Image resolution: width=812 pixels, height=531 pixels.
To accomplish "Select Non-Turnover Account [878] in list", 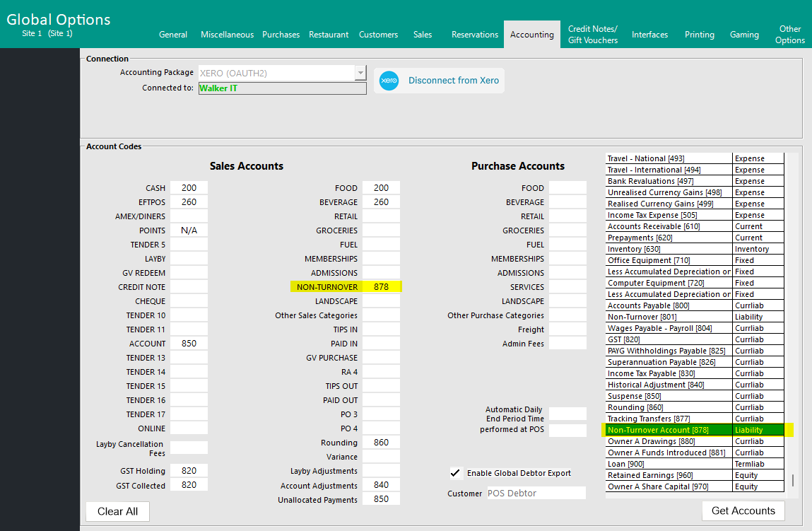I will 669,430.
